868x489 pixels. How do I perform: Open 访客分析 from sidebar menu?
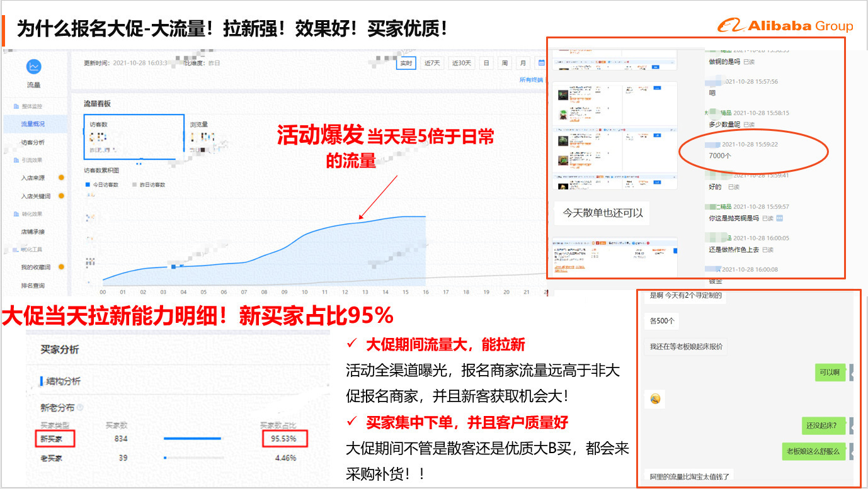tap(33, 142)
